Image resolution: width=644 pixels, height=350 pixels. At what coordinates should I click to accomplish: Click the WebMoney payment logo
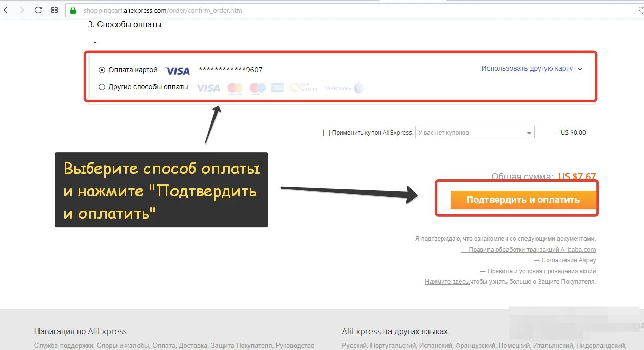344,88
